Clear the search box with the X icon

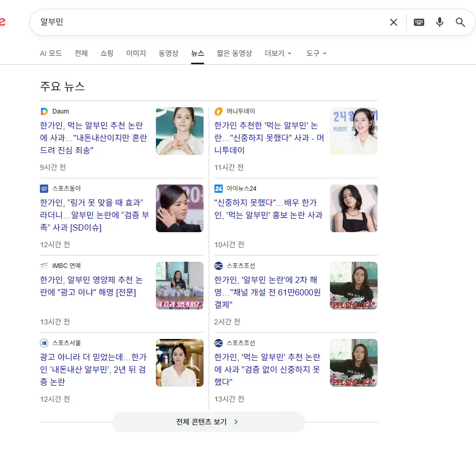394,22
